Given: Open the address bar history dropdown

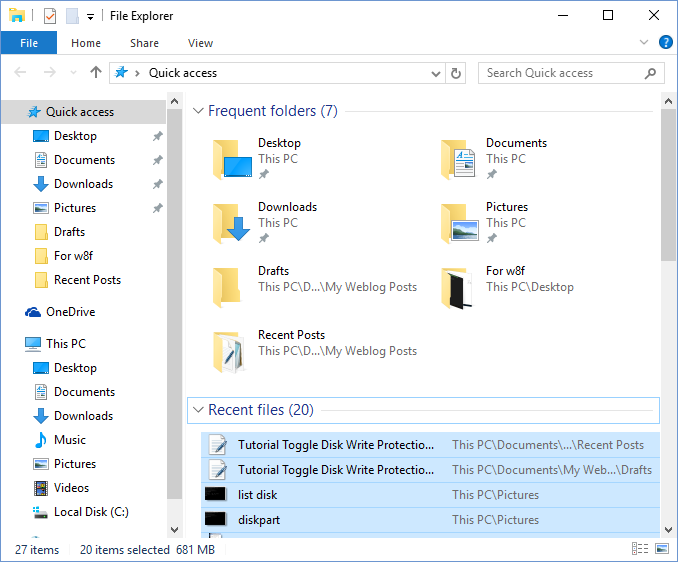Looking at the screenshot, I should pos(436,73).
